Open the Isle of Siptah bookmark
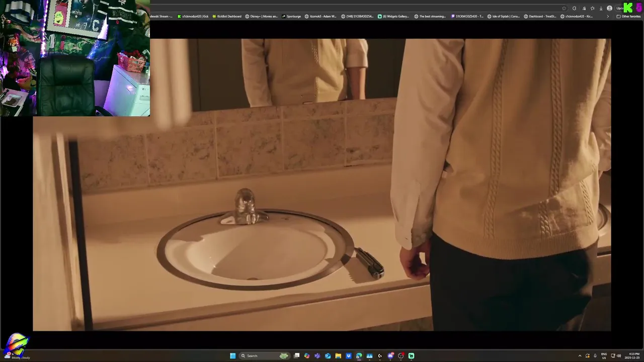Image resolution: width=644 pixels, height=362 pixels. coord(504,16)
